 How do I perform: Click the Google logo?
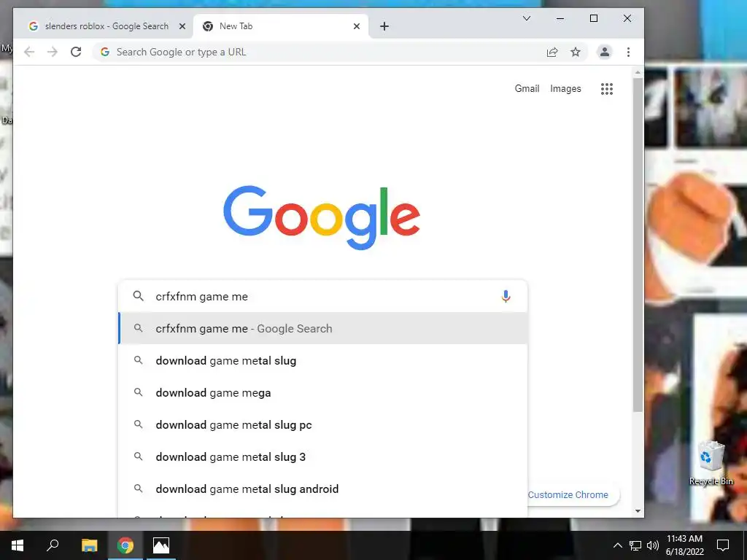click(x=322, y=217)
